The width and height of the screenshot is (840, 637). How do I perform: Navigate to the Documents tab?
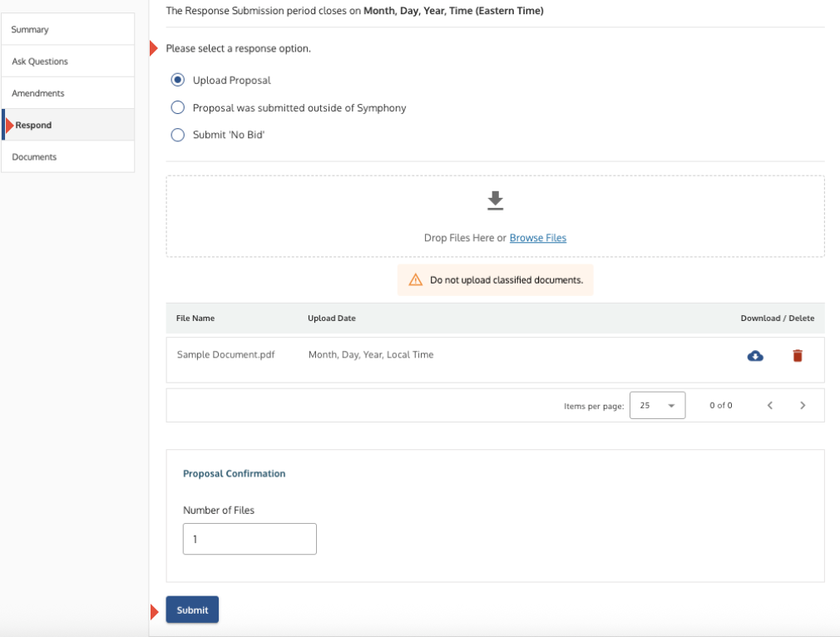pyautogui.click(x=35, y=156)
